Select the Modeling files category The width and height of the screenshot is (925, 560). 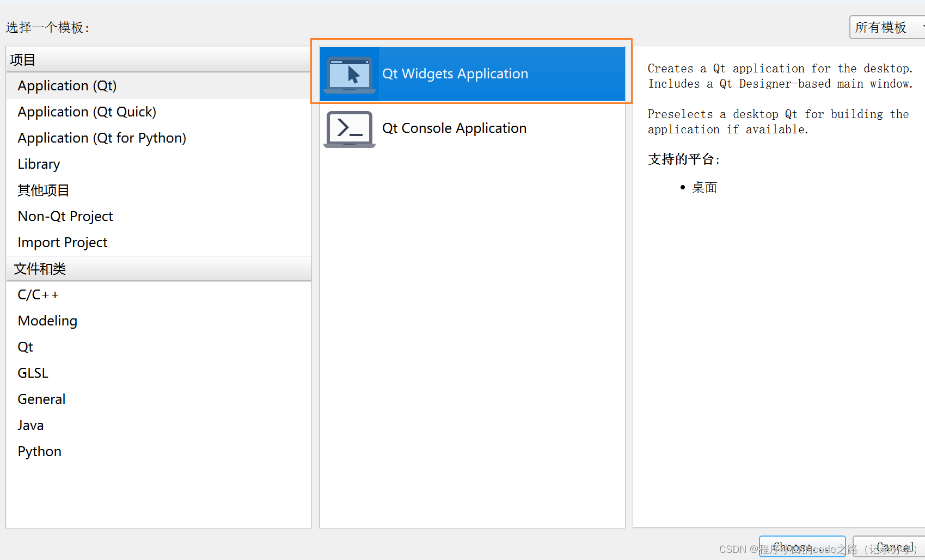tap(158, 321)
